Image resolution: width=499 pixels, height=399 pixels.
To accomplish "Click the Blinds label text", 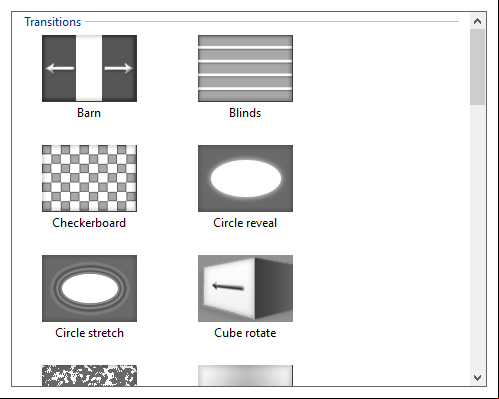I will [x=245, y=113].
